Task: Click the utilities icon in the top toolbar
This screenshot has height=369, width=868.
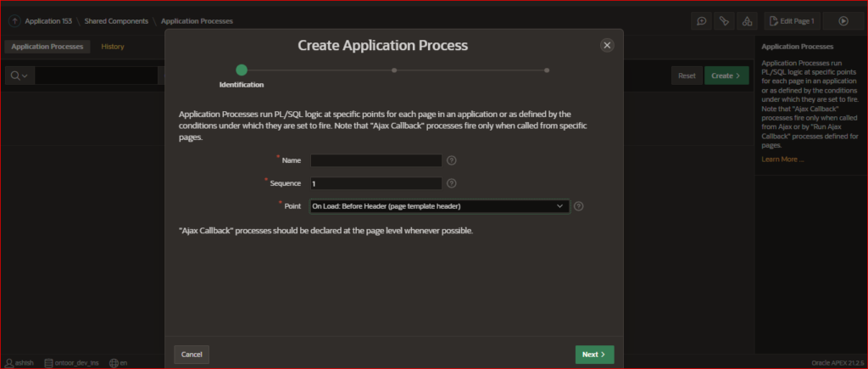Action: pyautogui.click(x=724, y=20)
